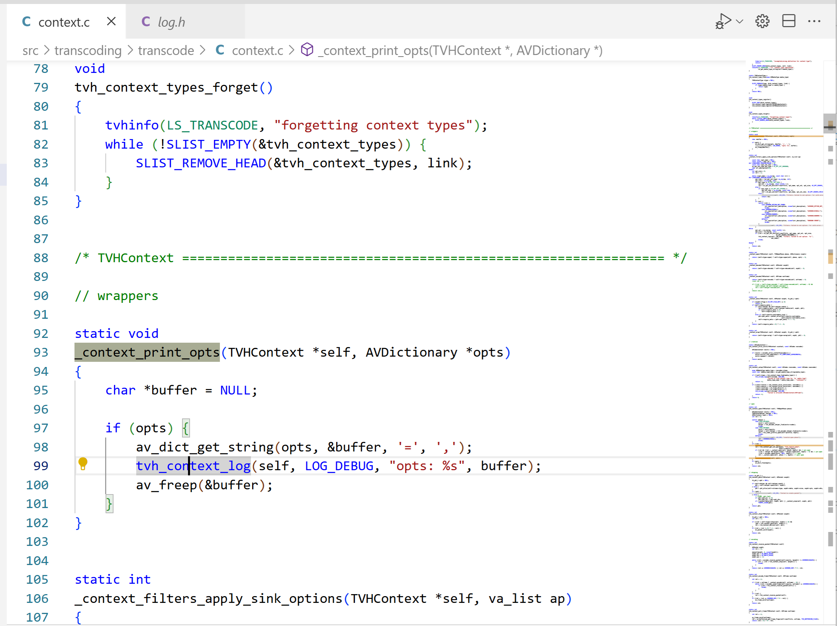The image size is (840, 626).
Task: Click av_freep on line 100
Action: (166, 485)
